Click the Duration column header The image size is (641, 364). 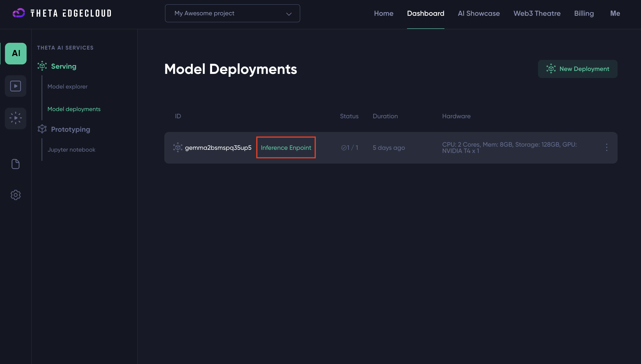(x=385, y=116)
